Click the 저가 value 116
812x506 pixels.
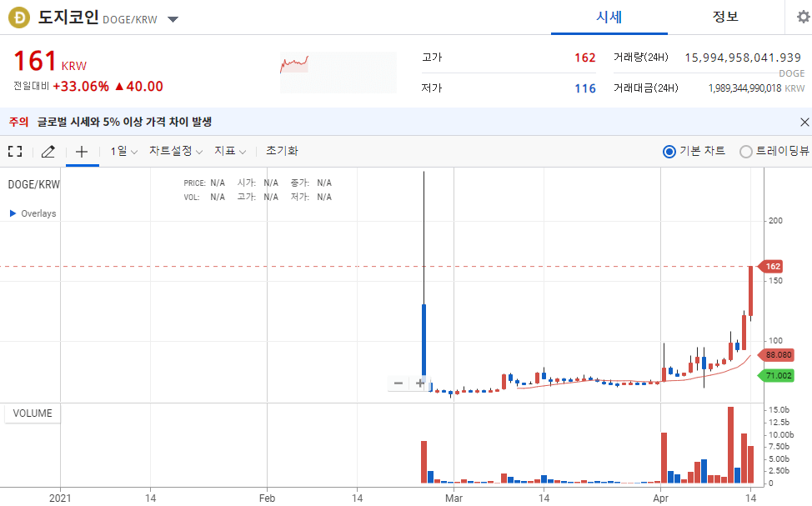584,88
